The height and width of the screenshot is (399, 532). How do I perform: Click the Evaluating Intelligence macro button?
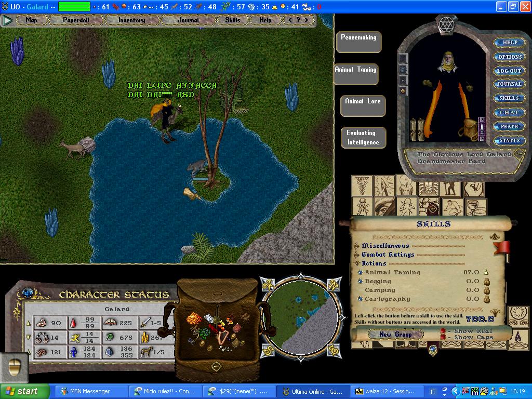click(363, 137)
